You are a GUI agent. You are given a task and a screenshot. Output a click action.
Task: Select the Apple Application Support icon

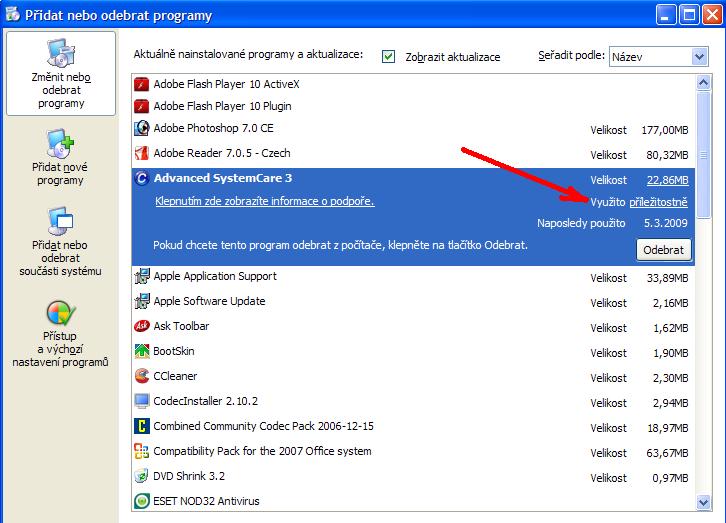141,276
